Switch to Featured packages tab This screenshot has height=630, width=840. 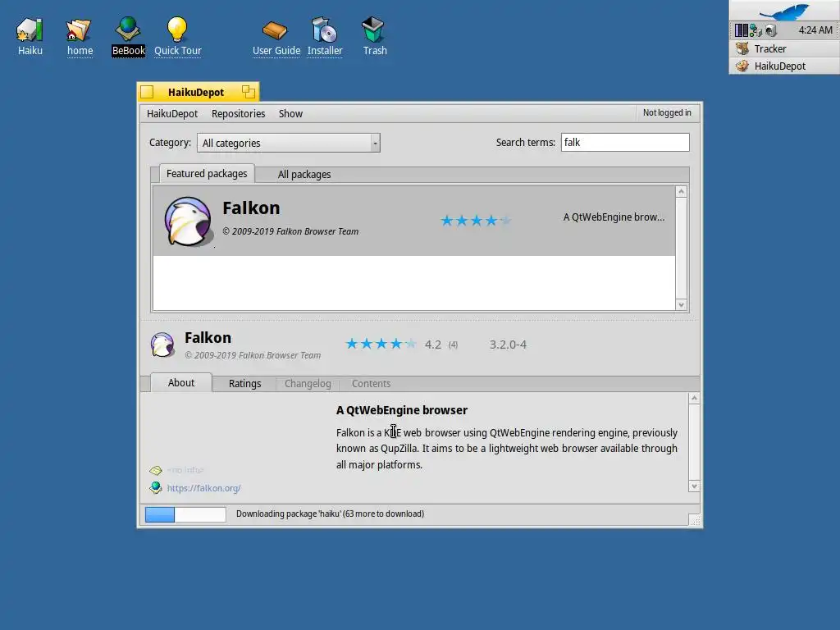coord(207,174)
